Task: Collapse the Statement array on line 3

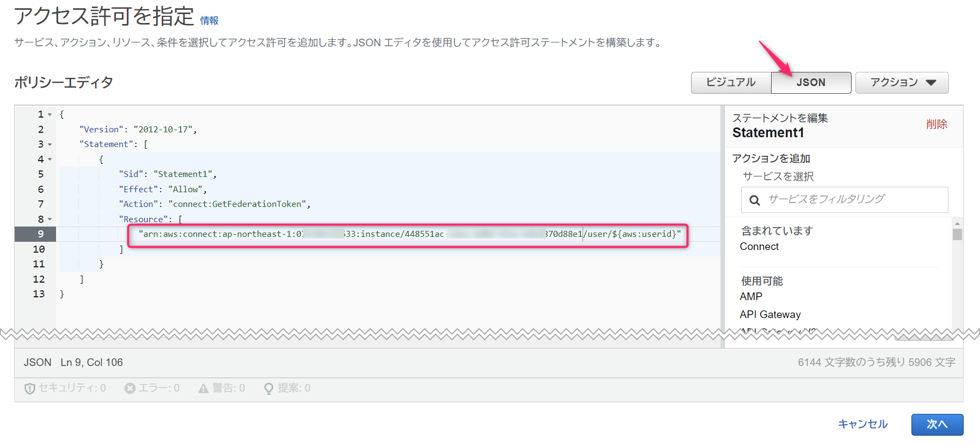Action: coord(50,144)
